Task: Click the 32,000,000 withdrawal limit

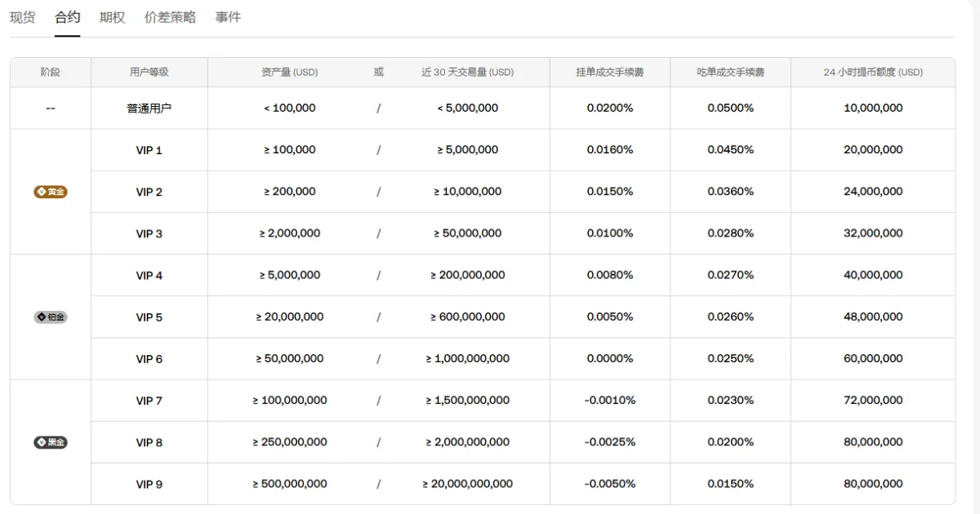Action: 873,233
